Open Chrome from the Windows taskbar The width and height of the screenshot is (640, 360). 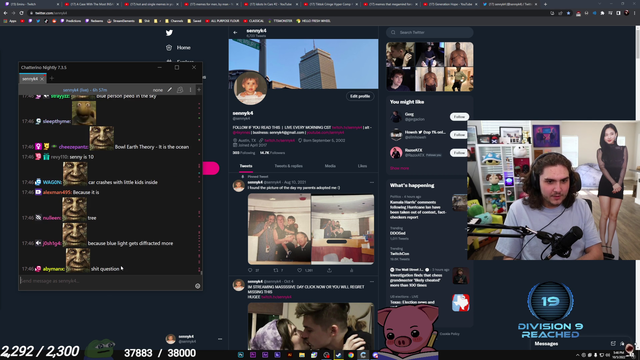click(351, 355)
